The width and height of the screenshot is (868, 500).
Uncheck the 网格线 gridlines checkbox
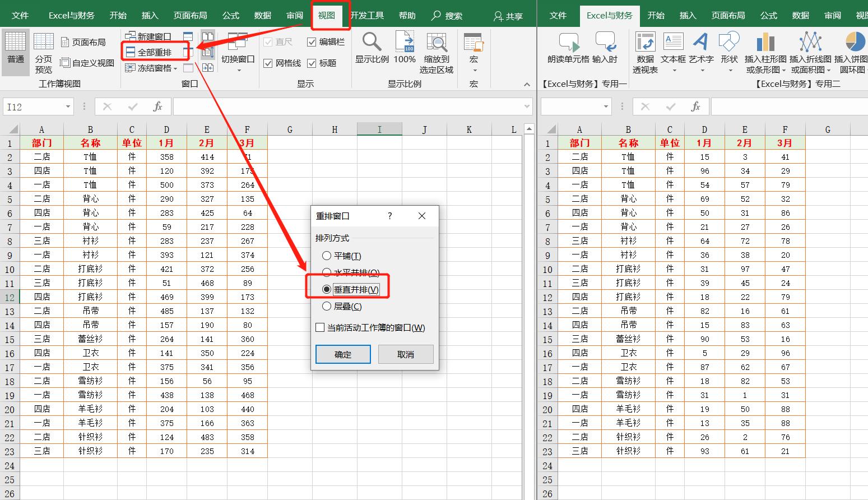pos(268,63)
